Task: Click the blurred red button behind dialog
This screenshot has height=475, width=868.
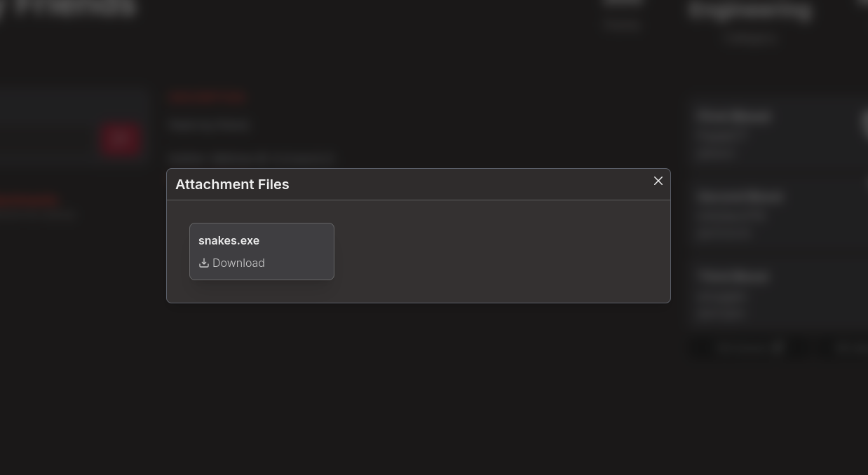Action: pos(121,139)
